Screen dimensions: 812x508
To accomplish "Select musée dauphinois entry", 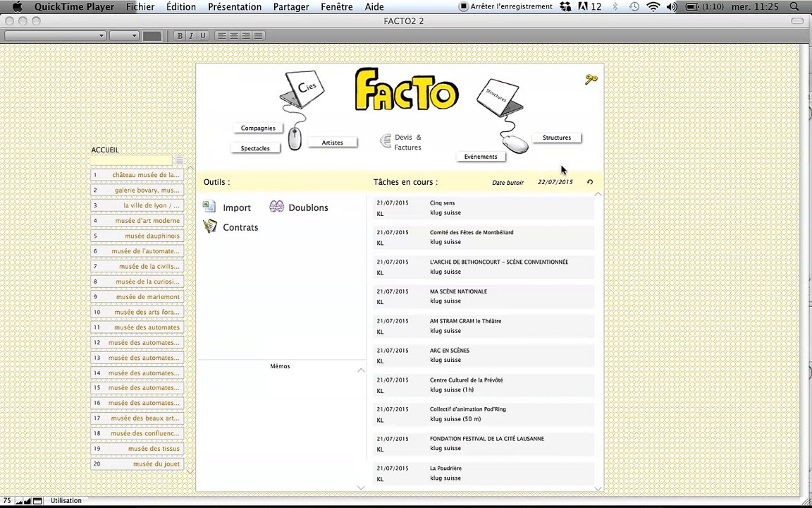I will [x=137, y=236].
